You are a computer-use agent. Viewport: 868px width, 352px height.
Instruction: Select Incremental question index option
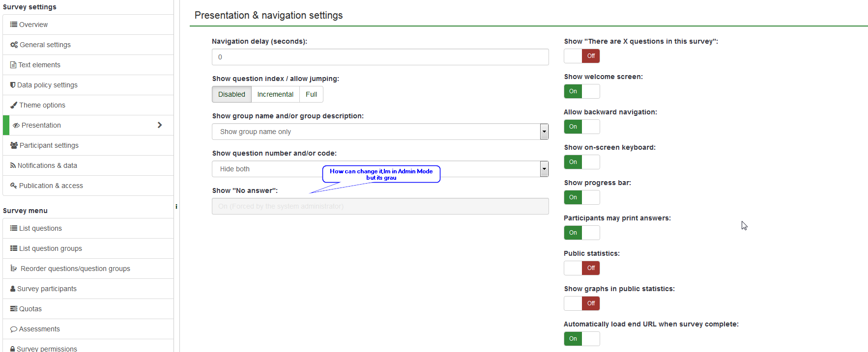(x=275, y=94)
